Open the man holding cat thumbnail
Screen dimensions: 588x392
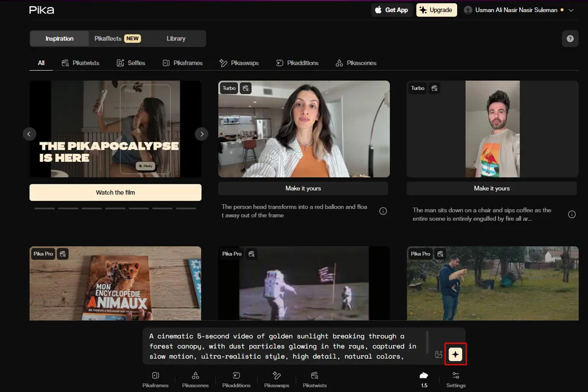click(492, 284)
